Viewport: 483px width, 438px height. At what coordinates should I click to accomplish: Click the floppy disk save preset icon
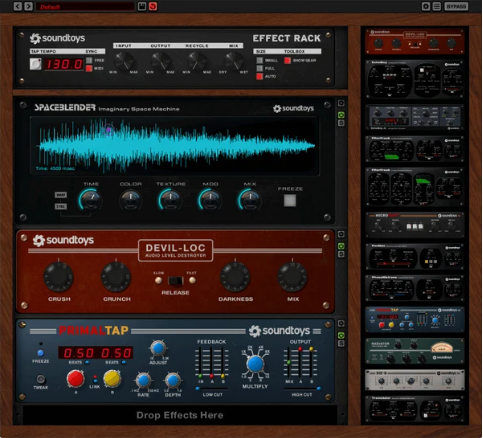142,6
